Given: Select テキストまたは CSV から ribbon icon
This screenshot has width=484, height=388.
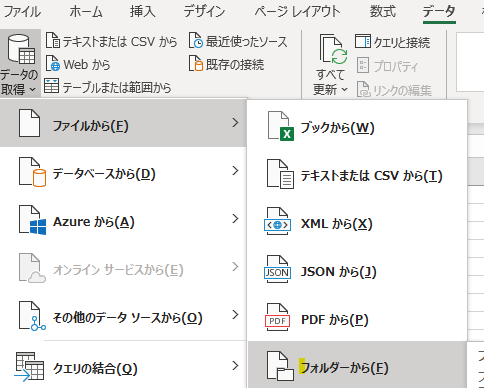Looking at the screenshot, I should click(53, 41).
